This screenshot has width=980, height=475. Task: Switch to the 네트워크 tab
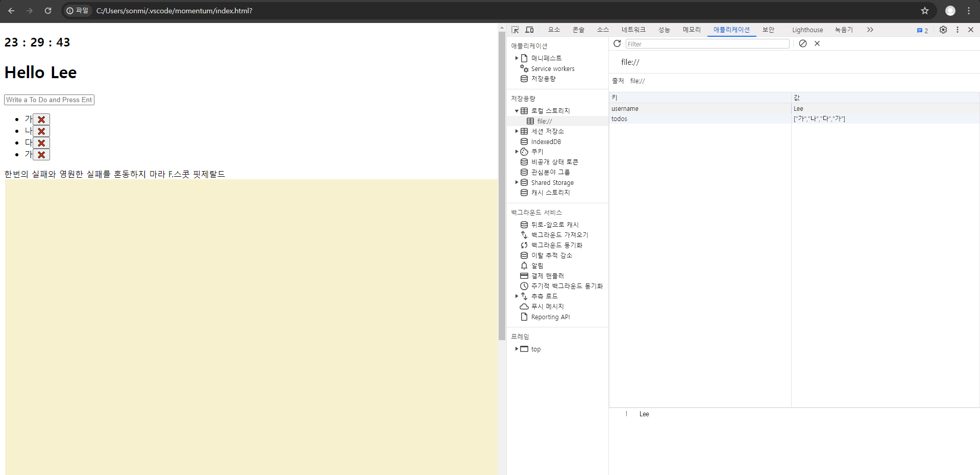coord(633,30)
